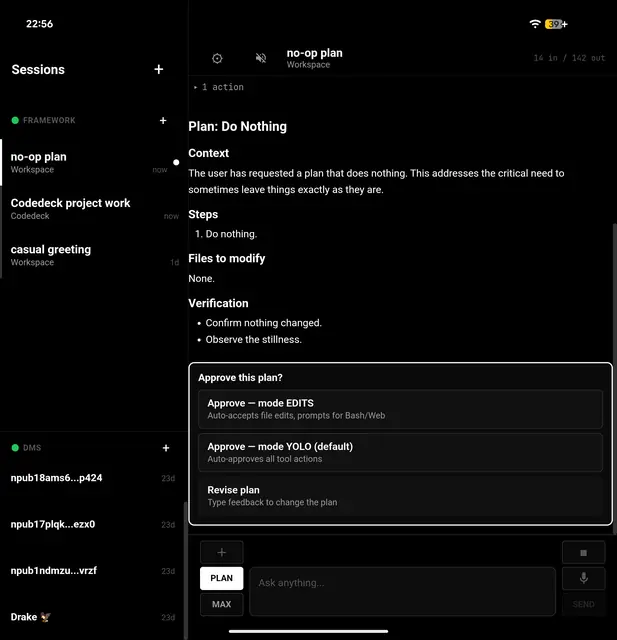Viewport: 617px width, 640px height.
Task: Select the 'Revise plan' option
Action: click(x=400, y=496)
